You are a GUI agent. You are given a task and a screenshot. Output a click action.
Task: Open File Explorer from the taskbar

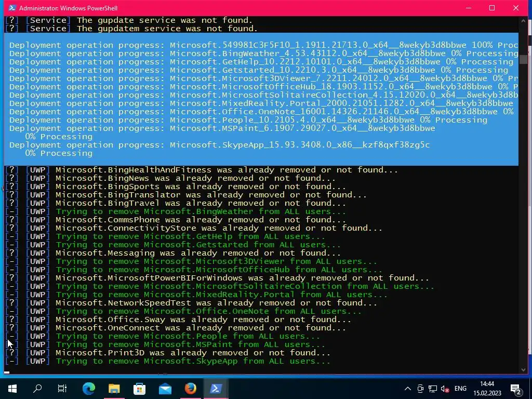(114, 389)
